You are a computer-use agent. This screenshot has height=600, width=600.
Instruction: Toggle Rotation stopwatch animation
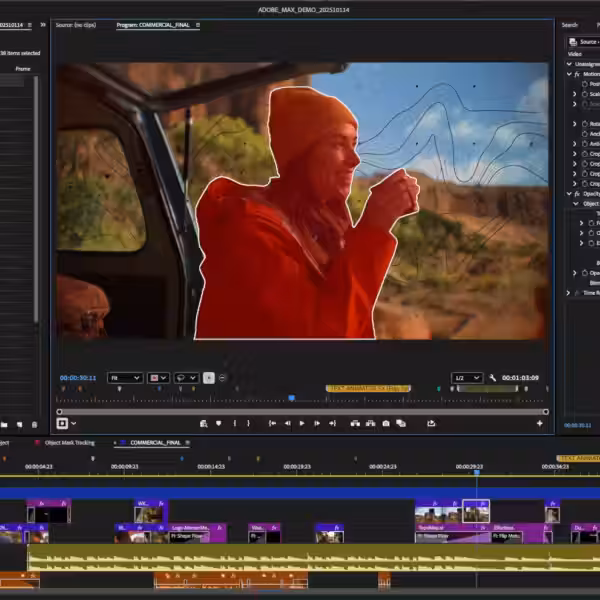coord(585,124)
